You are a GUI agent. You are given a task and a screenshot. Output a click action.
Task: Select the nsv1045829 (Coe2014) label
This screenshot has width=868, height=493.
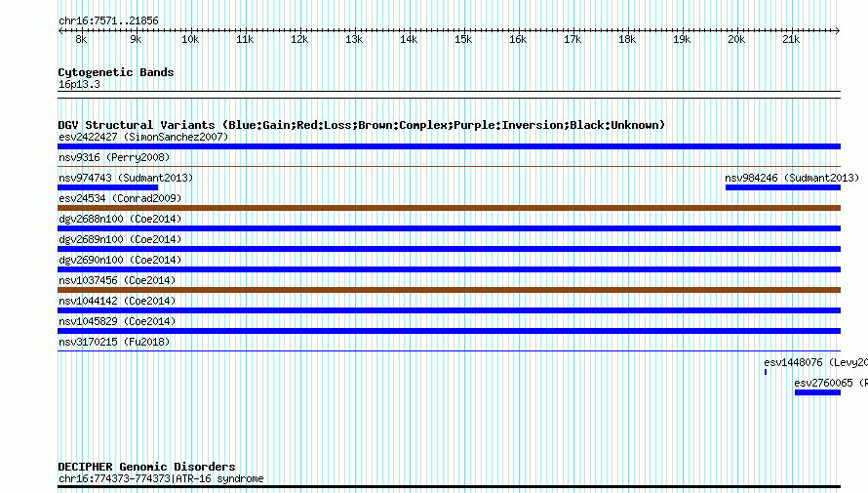pos(117,321)
